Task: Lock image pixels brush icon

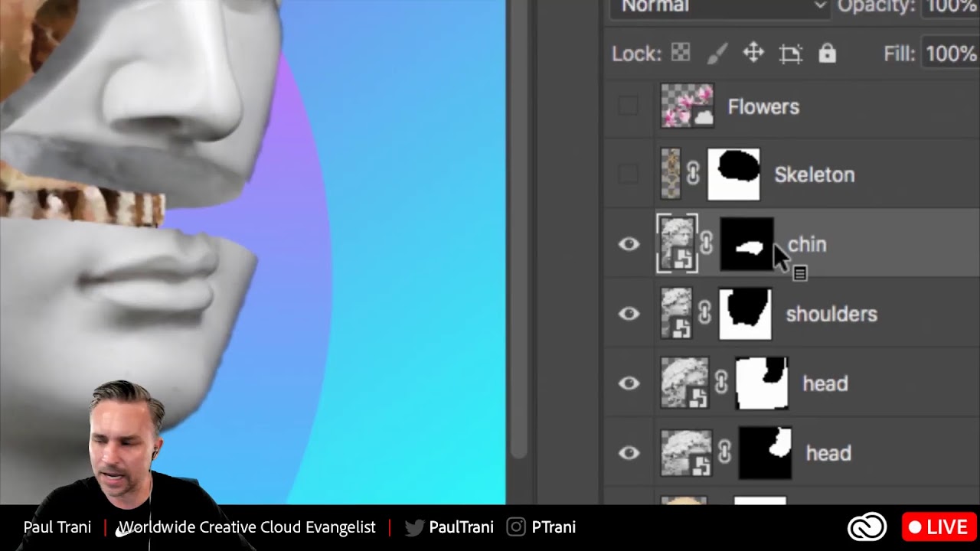Action: [717, 53]
